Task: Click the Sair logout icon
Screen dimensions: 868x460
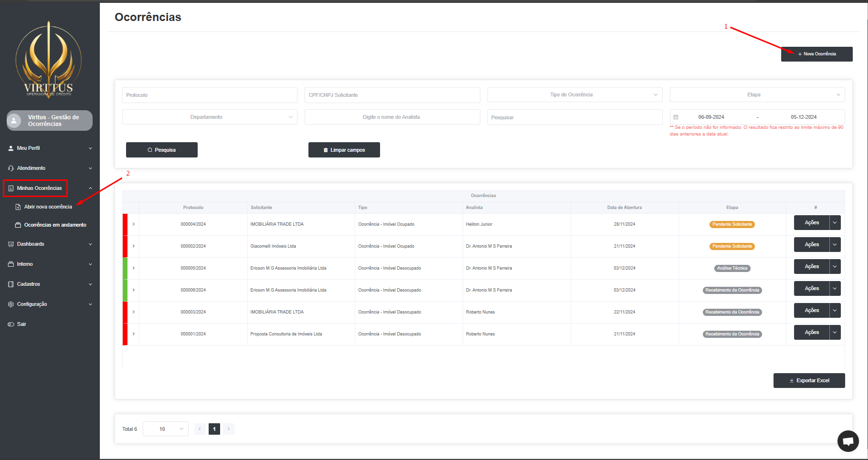Action: coord(11,324)
